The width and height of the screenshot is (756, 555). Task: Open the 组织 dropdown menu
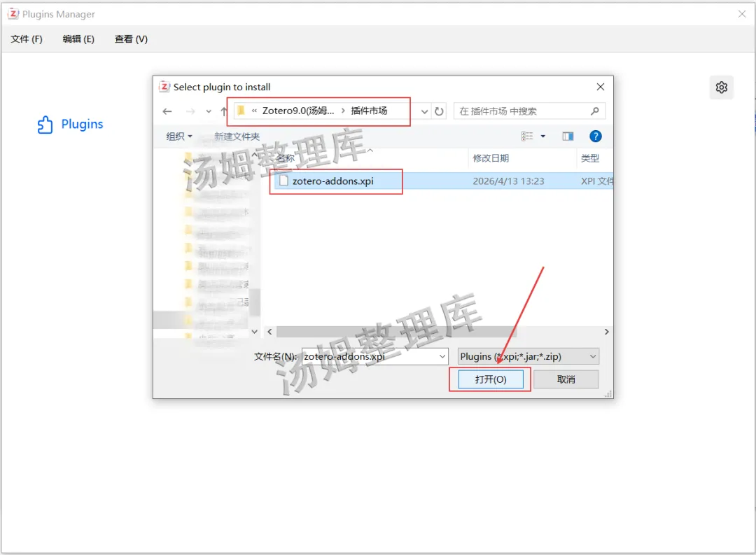click(x=179, y=136)
